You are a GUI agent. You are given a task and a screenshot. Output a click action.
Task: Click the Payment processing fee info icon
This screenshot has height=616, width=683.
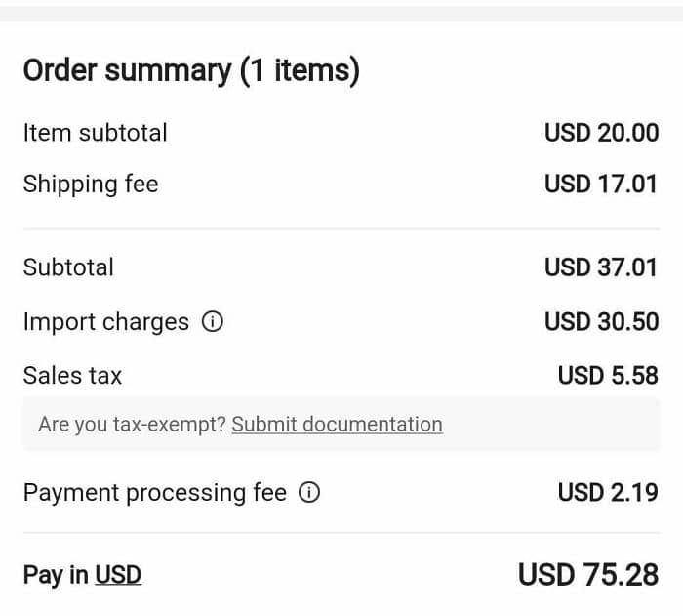coord(309,492)
